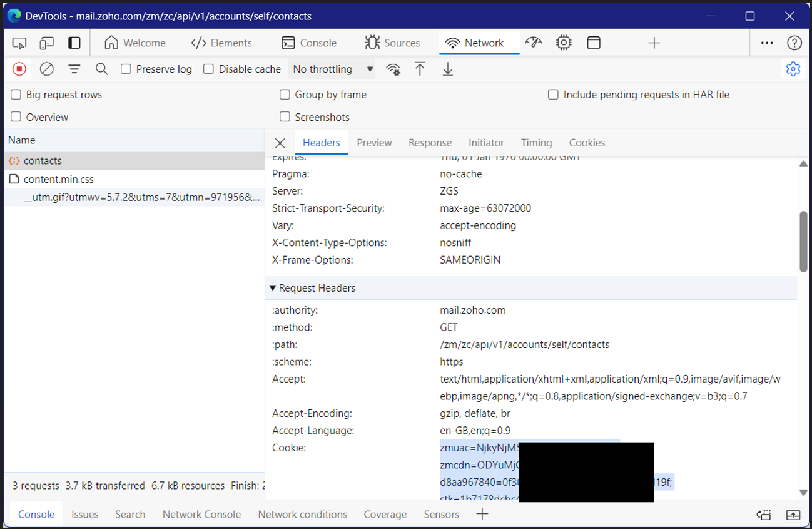Click the 3 requests status text

point(36,485)
